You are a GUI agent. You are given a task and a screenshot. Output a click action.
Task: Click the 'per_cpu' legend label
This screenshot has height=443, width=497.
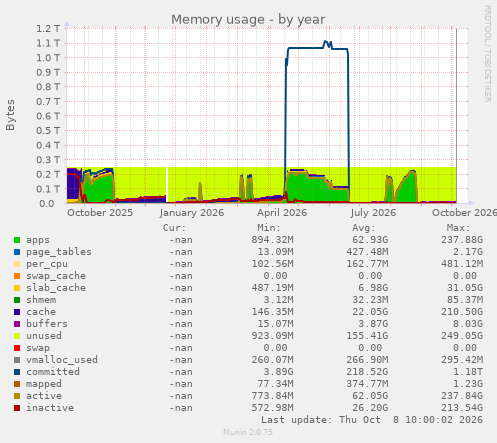[47, 264]
